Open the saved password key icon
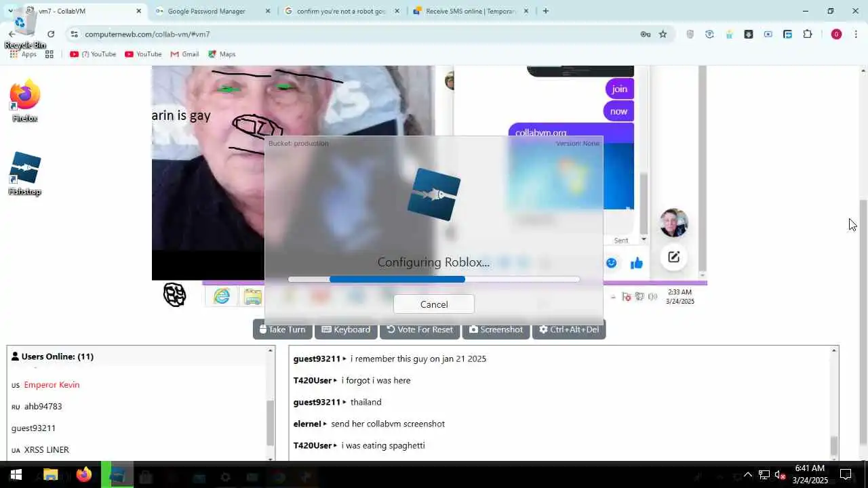 click(646, 34)
